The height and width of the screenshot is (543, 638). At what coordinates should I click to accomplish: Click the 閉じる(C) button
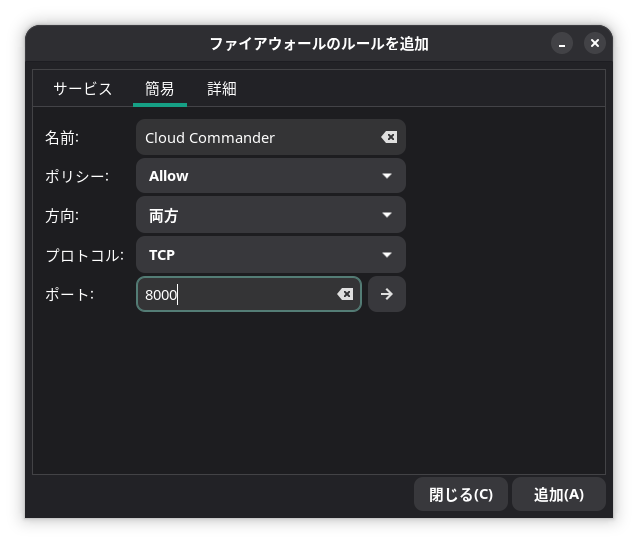point(461,494)
